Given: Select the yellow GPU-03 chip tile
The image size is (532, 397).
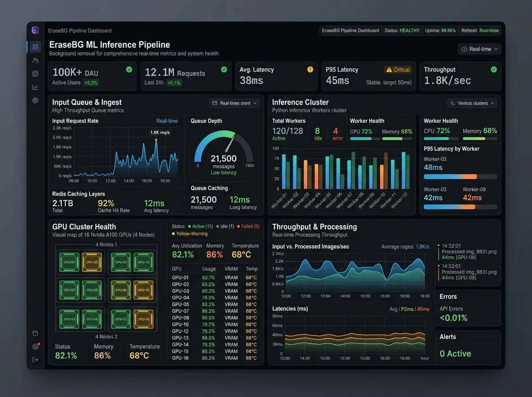Looking at the screenshot, I should coord(92,262).
